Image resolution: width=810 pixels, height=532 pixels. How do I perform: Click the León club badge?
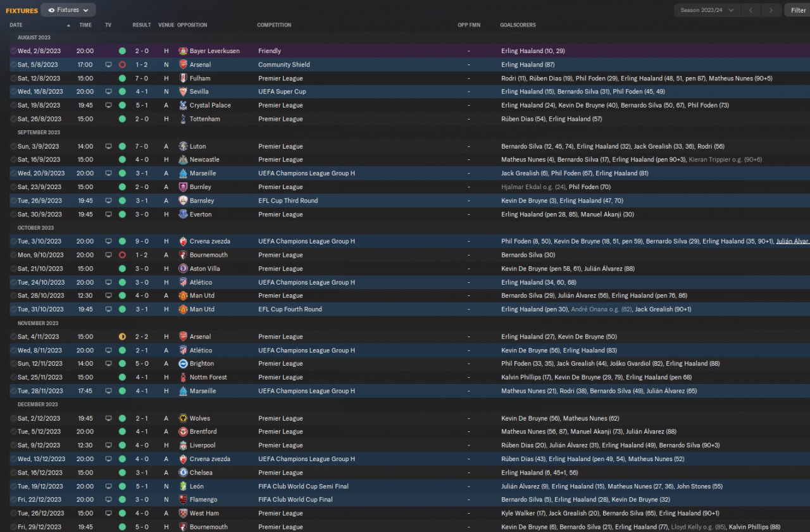pos(183,486)
